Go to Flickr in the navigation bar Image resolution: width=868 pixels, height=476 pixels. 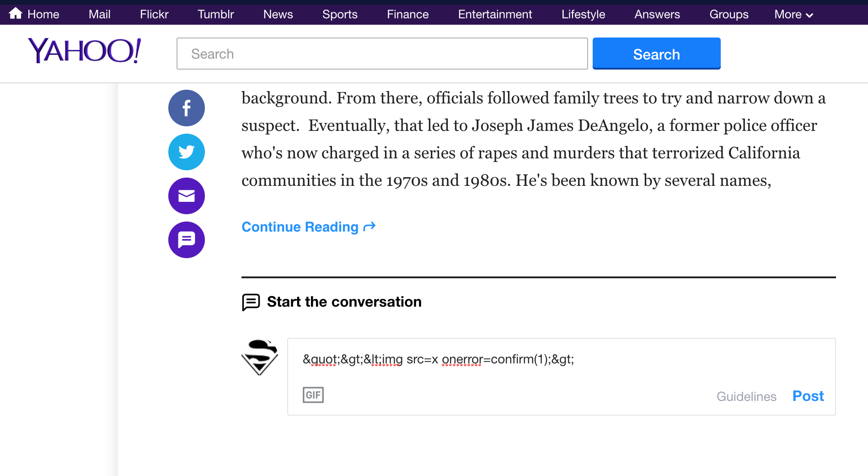click(x=154, y=15)
